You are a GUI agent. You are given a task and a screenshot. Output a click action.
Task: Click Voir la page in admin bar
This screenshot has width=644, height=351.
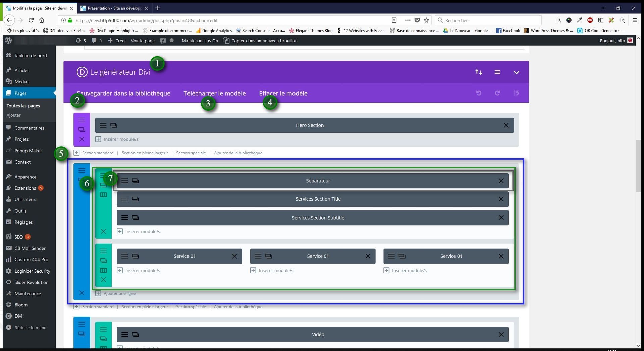pyautogui.click(x=143, y=41)
